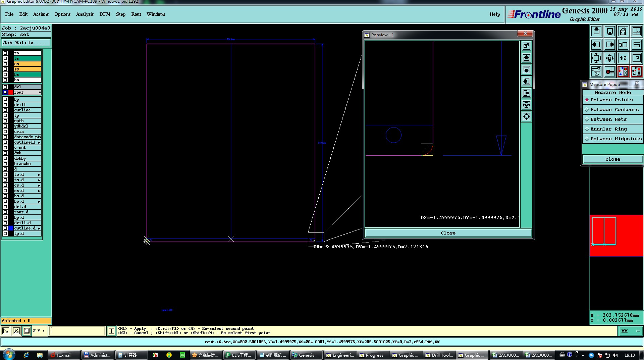The height and width of the screenshot is (360, 644).
Task: Click the red overview thumbnail panel
Action: 616,236
